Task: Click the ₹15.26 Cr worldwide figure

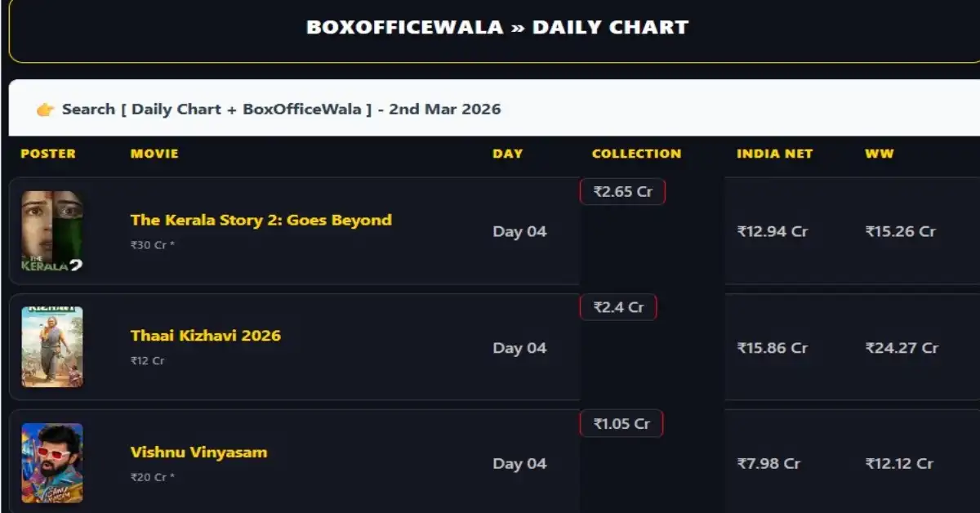Action: point(900,231)
